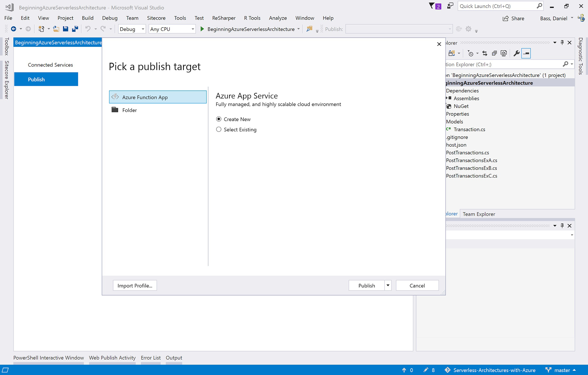Select the Publish item in left pane

pyautogui.click(x=46, y=79)
